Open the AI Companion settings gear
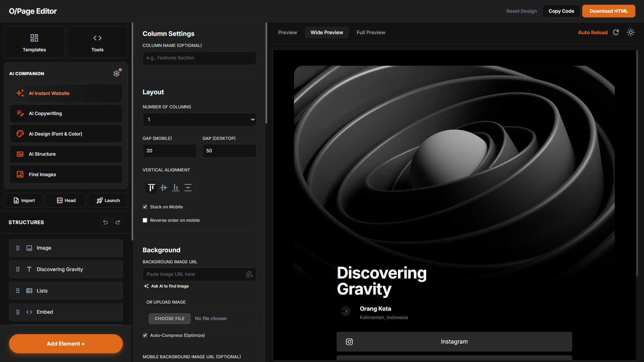 pos(116,73)
